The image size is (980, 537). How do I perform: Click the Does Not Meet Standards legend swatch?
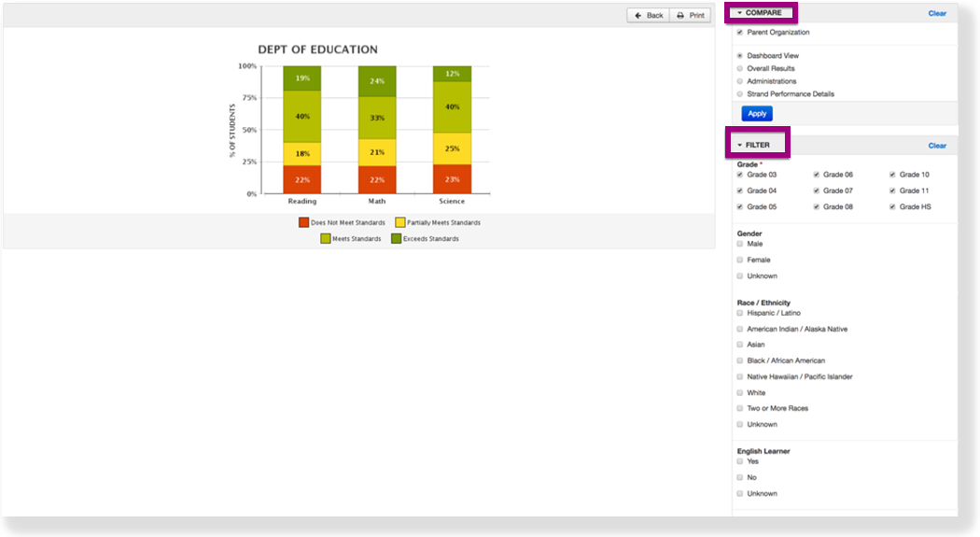pyautogui.click(x=303, y=222)
